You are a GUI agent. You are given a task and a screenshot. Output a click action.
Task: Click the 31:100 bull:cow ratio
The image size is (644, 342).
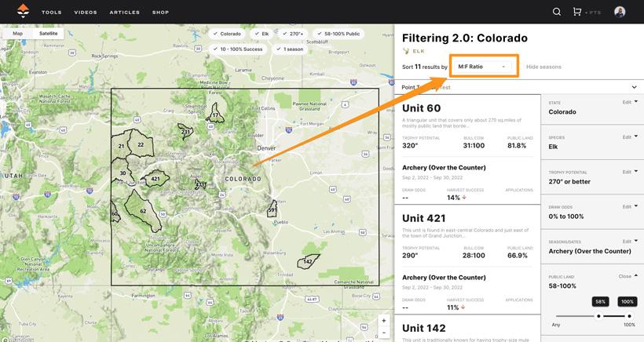click(474, 146)
